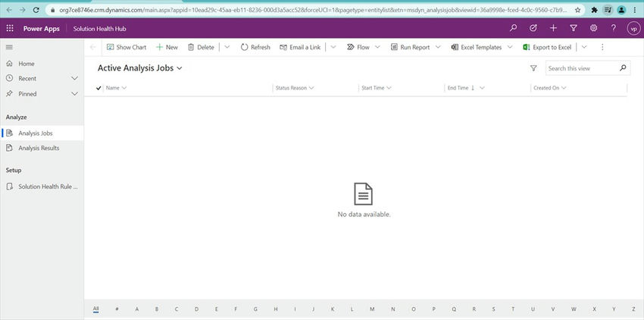Click the Solution Health Hub app name
The height and width of the screenshot is (320, 644).
[100, 29]
